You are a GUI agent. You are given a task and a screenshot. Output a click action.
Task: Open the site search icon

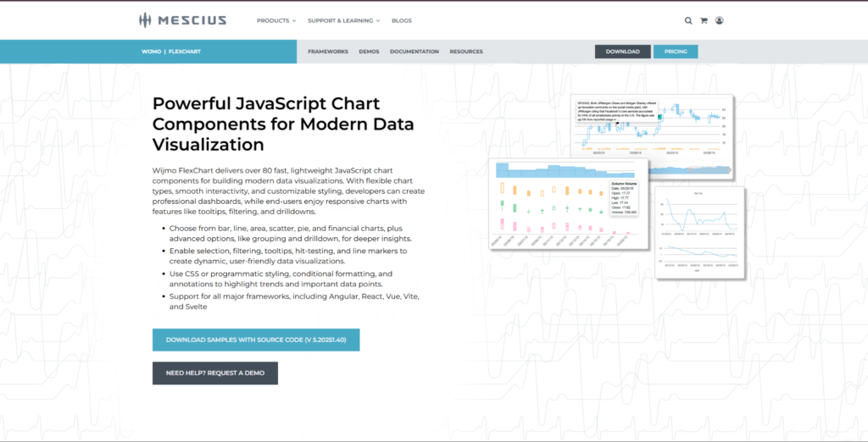tap(688, 20)
